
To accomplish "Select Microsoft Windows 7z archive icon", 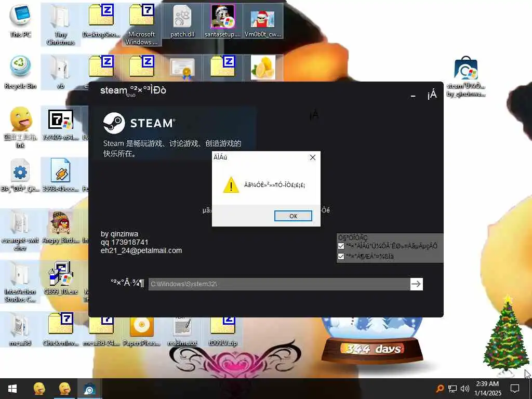I will click(141, 24).
